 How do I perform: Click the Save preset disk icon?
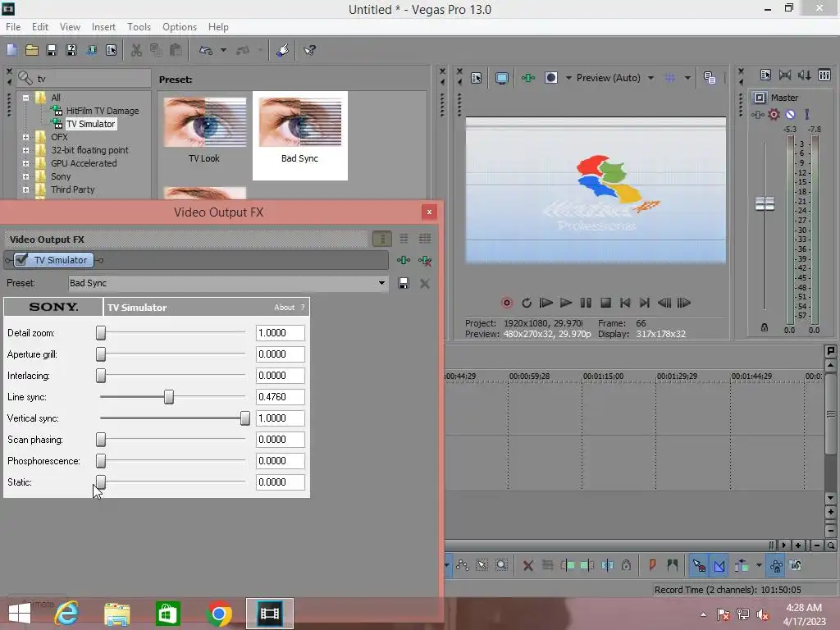click(404, 283)
